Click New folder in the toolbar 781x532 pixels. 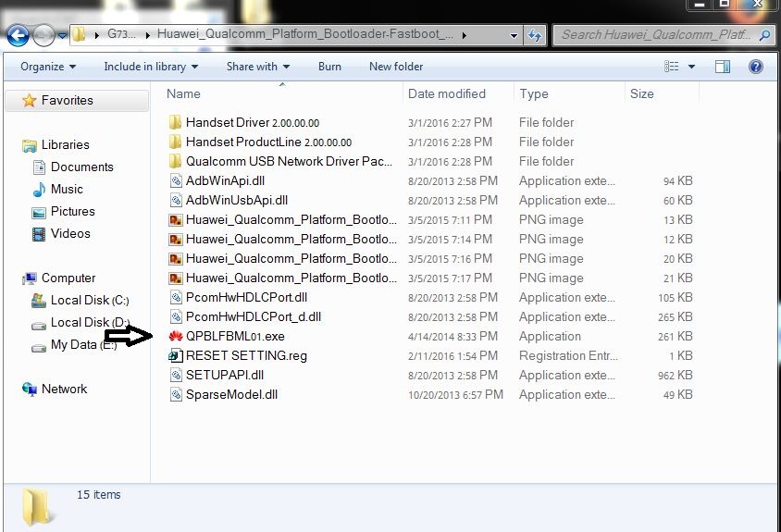[x=396, y=67]
